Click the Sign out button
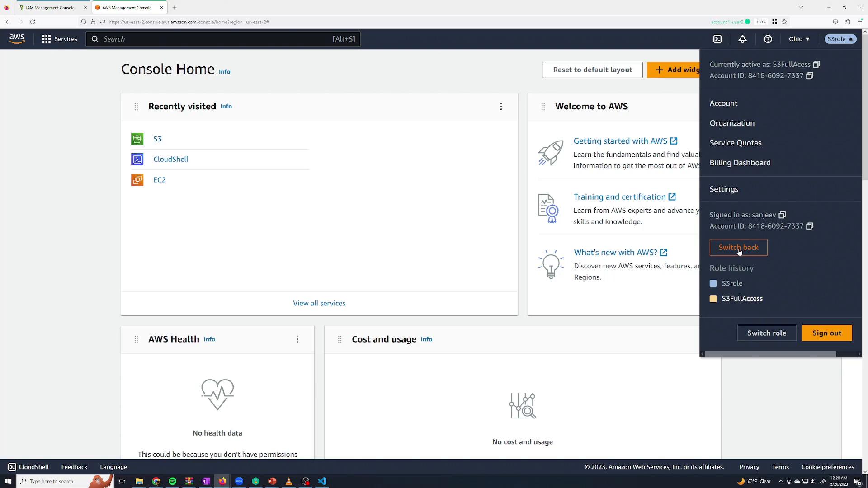This screenshot has height=488, width=868. click(827, 333)
